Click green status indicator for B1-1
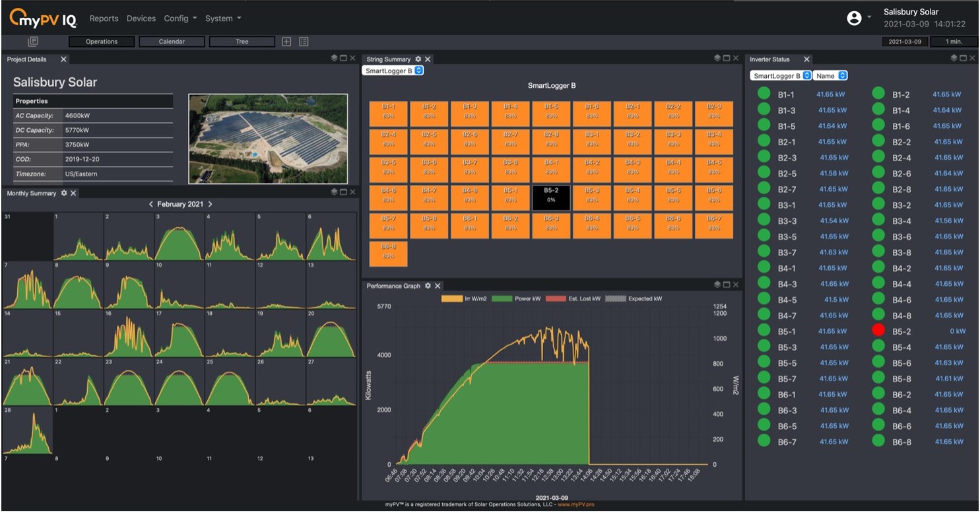 coord(764,94)
